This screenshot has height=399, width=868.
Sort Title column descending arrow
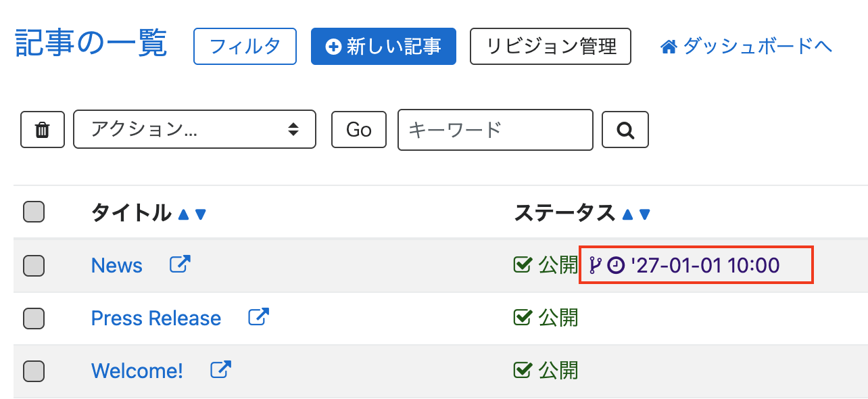[x=200, y=214]
